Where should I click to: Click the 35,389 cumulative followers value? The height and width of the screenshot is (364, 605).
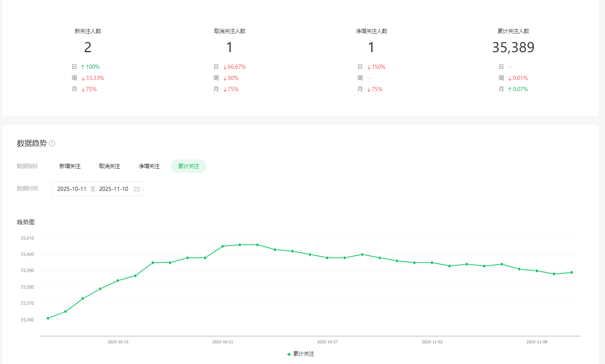click(x=513, y=48)
